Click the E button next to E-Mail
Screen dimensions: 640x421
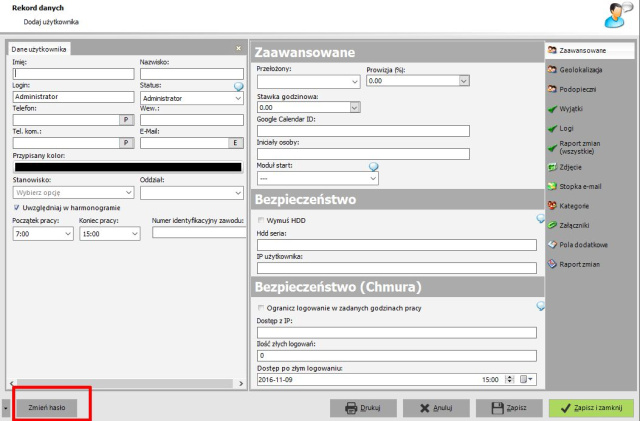coord(236,143)
